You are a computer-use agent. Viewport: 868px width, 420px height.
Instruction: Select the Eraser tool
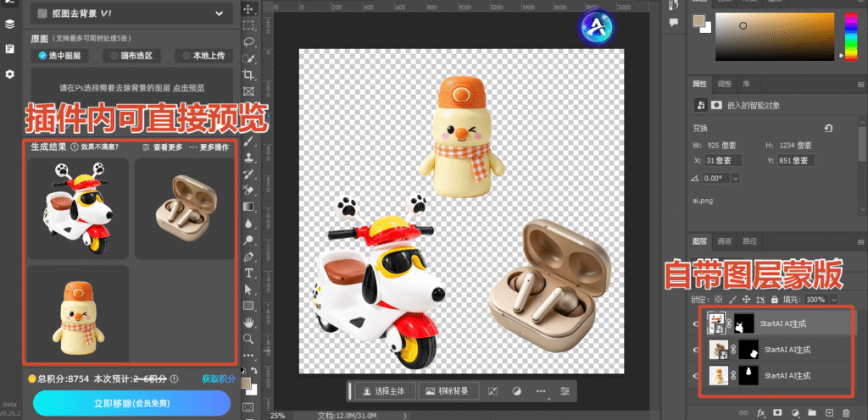248,191
